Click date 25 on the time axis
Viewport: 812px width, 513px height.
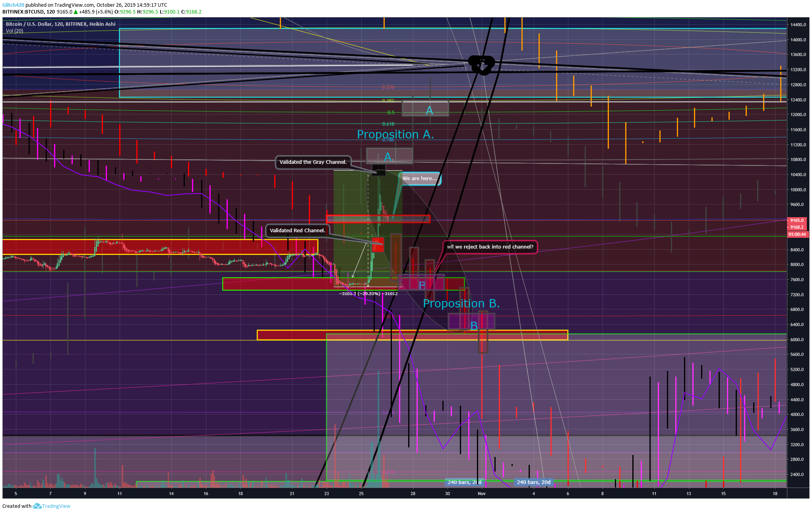(x=361, y=494)
